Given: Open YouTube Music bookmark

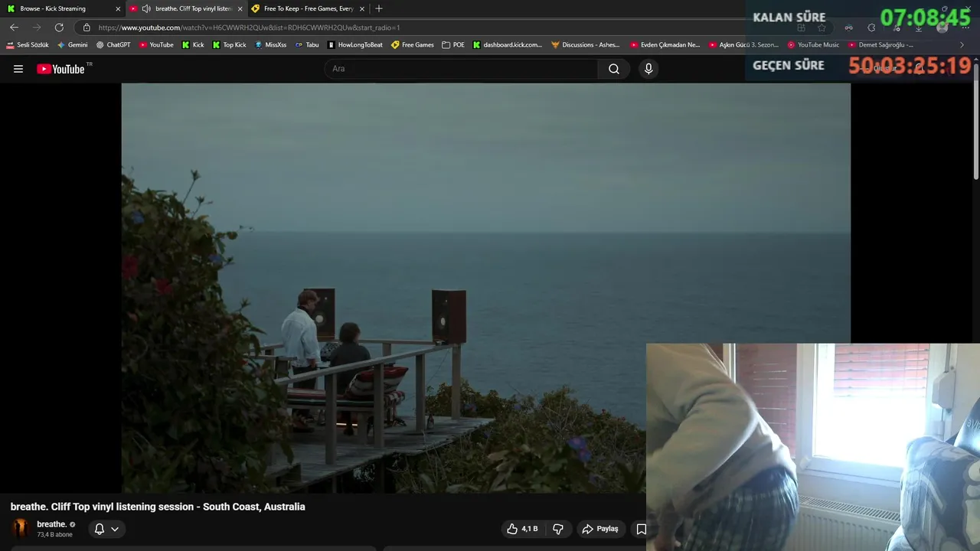Looking at the screenshot, I should tap(813, 45).
